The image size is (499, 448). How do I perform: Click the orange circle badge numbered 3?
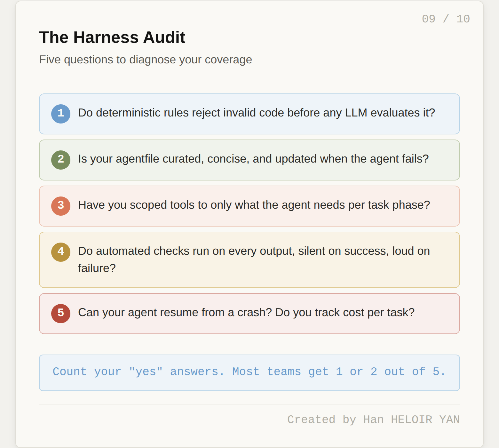coord(60,206)
